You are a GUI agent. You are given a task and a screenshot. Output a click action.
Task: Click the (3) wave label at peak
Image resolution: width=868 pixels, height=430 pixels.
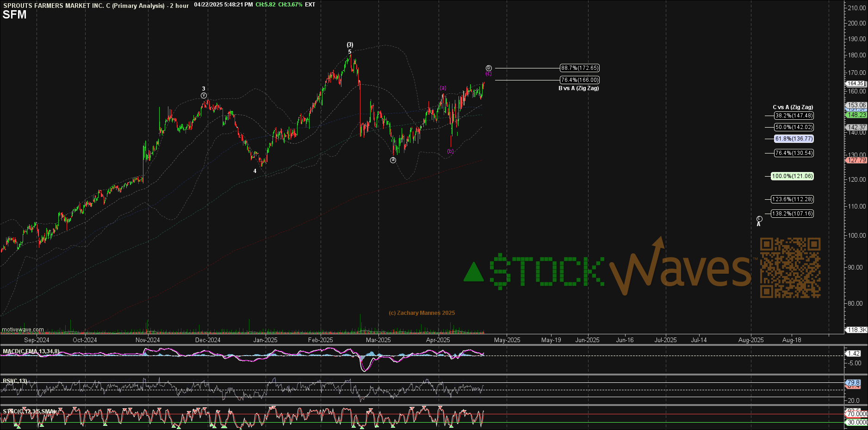point(350,45)
